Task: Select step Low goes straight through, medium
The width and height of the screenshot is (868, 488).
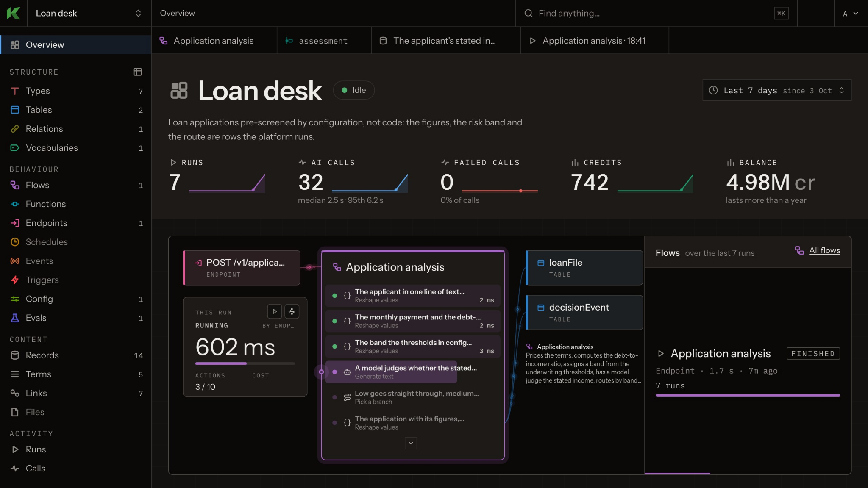Action: coord(413,397)
